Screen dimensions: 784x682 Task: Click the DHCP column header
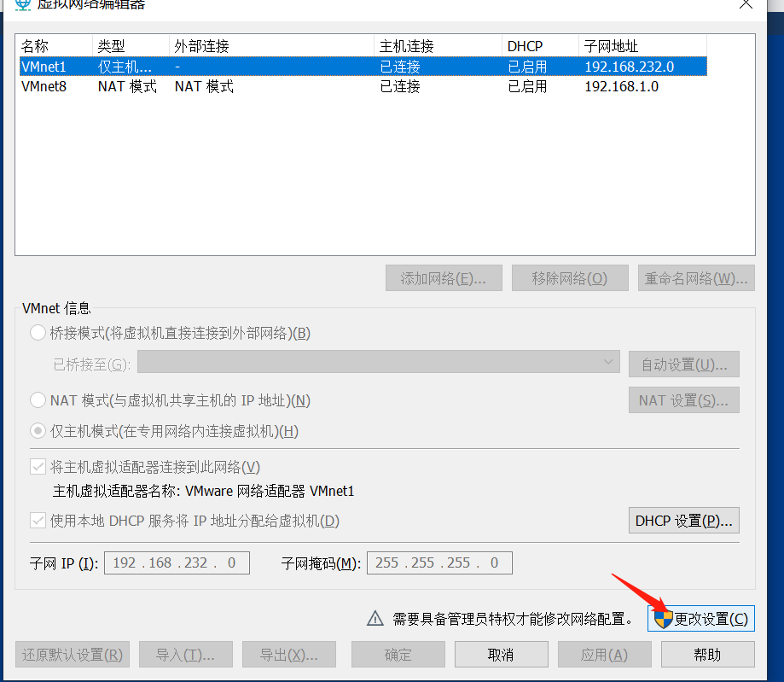point(541,46)
